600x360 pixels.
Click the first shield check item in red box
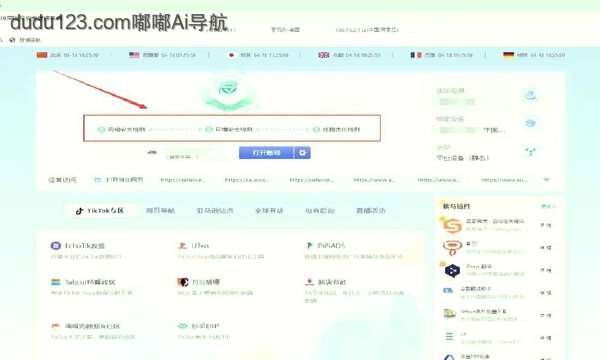click(122, 130)
